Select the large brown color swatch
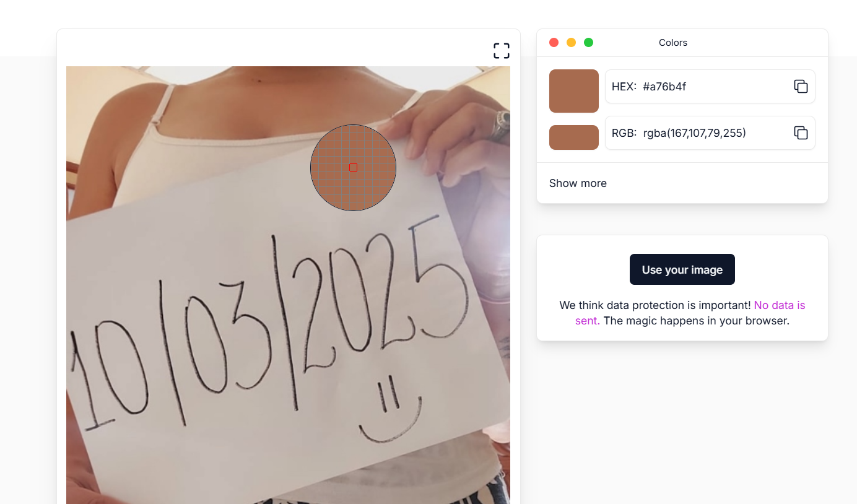Viewport: 857px width, 504px height. [x=574, y=91]
